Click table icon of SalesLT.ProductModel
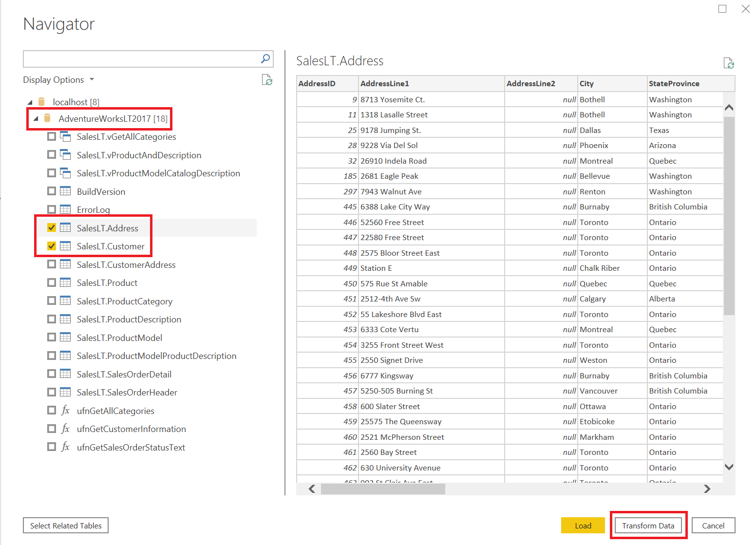The image size is (756, 545). pyautogui.click(x=65, y=337)
